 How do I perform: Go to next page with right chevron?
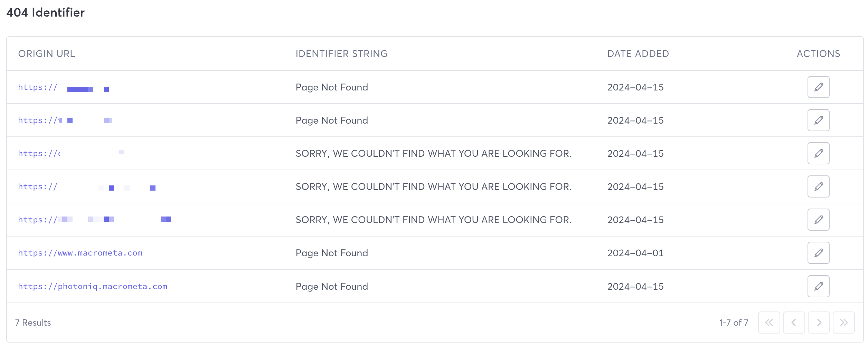click(819, 323)
